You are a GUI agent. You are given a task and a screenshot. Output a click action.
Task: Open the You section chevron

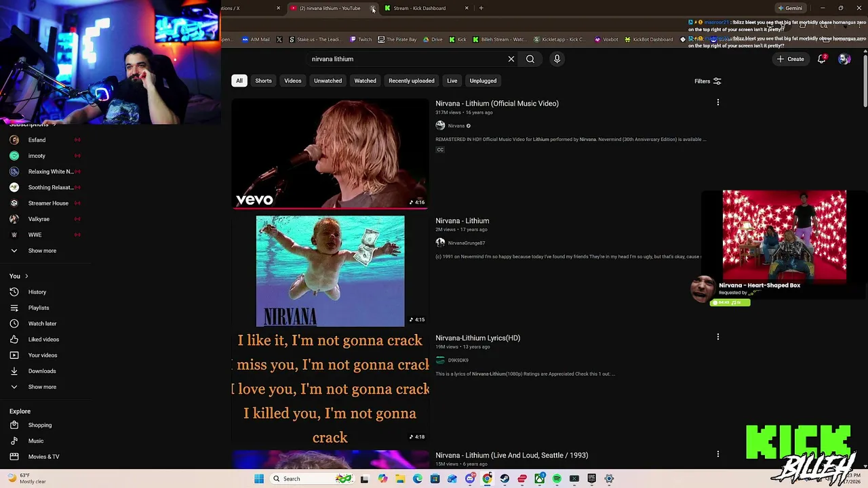click(x=26, y=276)
